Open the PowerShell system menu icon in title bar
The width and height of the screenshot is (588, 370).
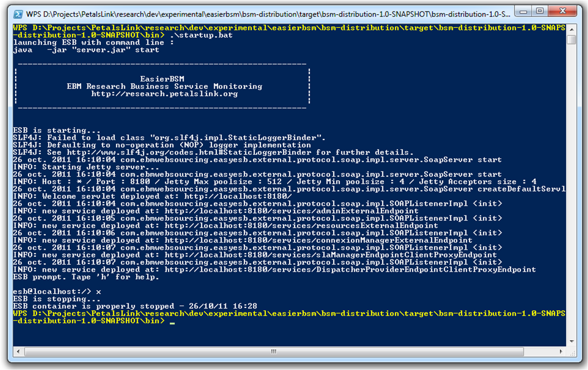[18, 14]
